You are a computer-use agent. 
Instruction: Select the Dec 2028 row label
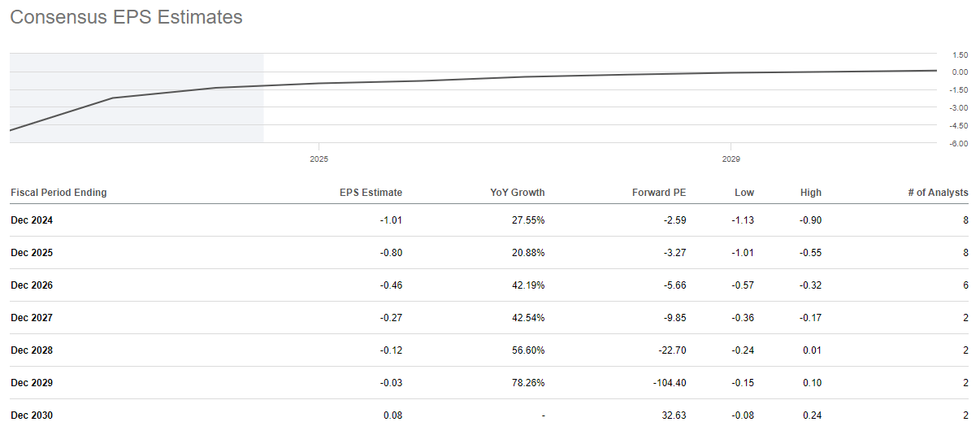(32, 350)
